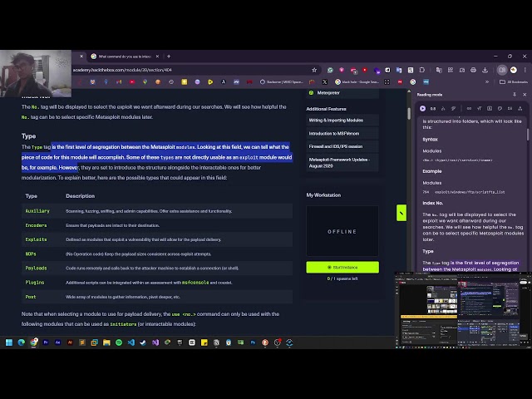The image size is (532, 399).
Task: Open Firewall and IDS/IPS evasion section
Action: pos(342,146)
